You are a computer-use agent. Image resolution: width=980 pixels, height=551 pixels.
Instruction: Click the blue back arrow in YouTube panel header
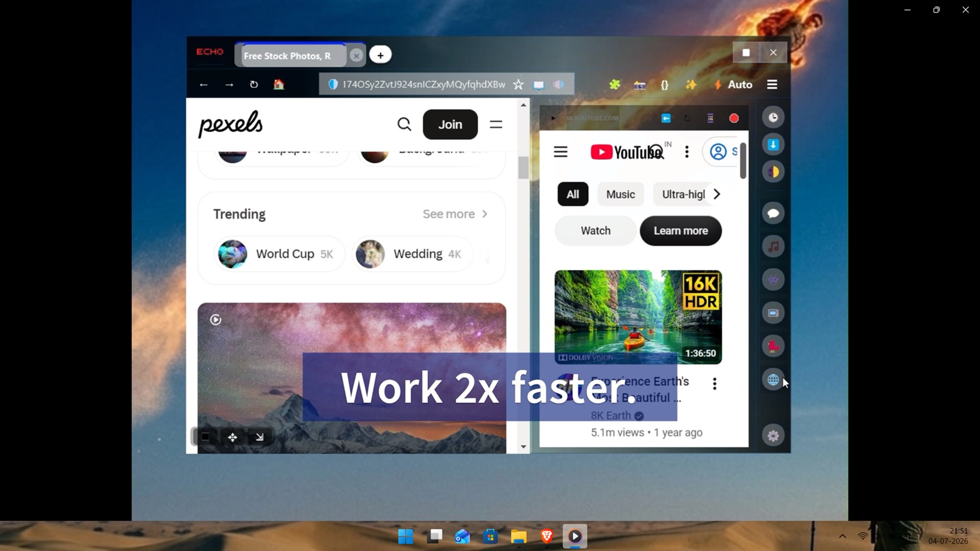pyautogui.click(x=666, y=118)
